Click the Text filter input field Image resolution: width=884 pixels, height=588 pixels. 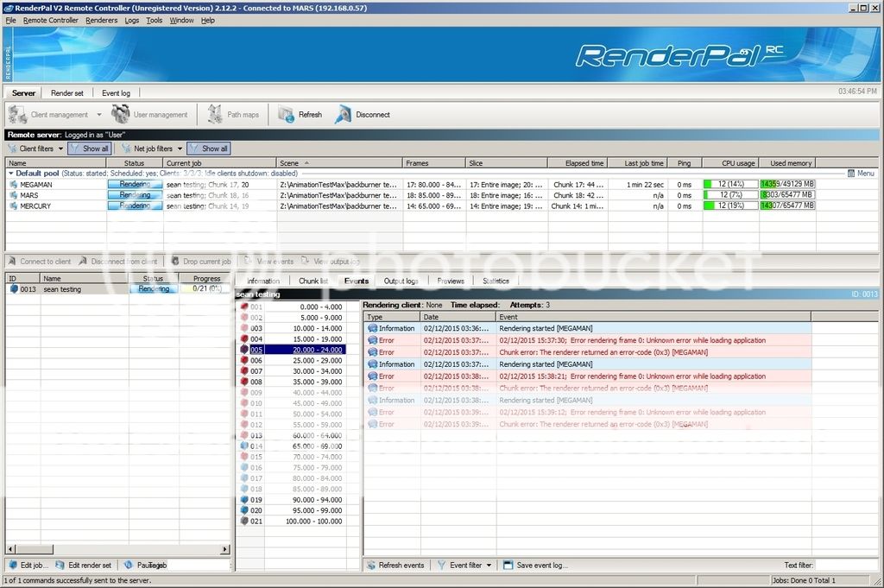point(846,565)
